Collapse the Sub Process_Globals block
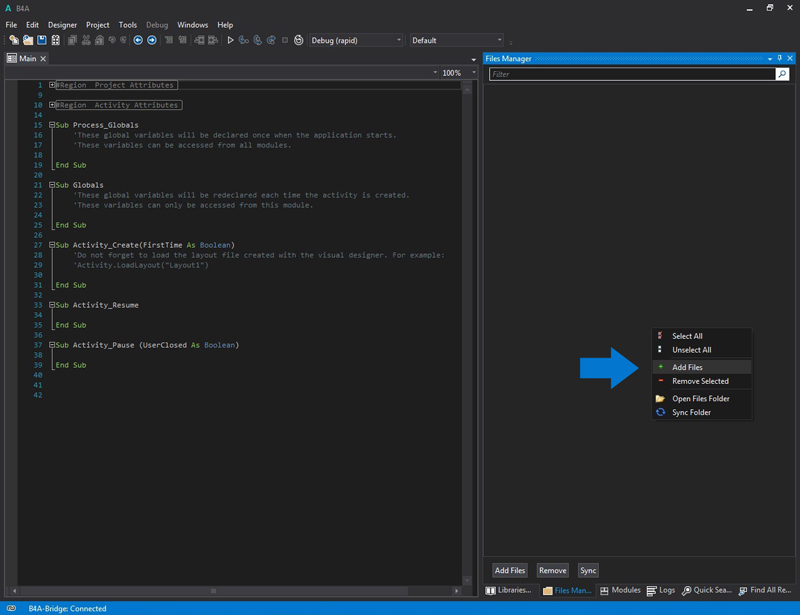The width and height of the screenshot is (800, 615). pos(52,125)
